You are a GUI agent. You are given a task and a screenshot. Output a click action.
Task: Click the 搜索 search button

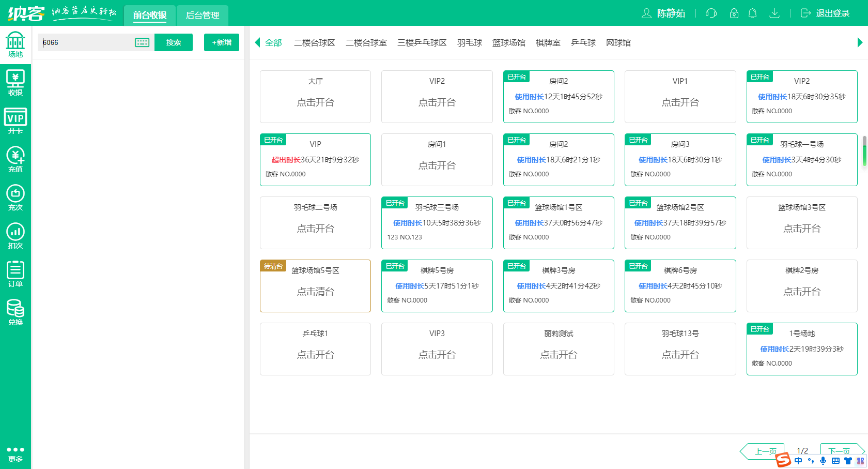coord(174,42)
